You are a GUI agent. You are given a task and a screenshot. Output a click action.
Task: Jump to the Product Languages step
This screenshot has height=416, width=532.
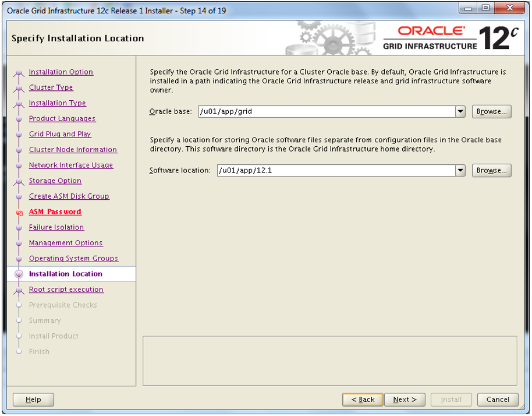[x=62, y=118]
